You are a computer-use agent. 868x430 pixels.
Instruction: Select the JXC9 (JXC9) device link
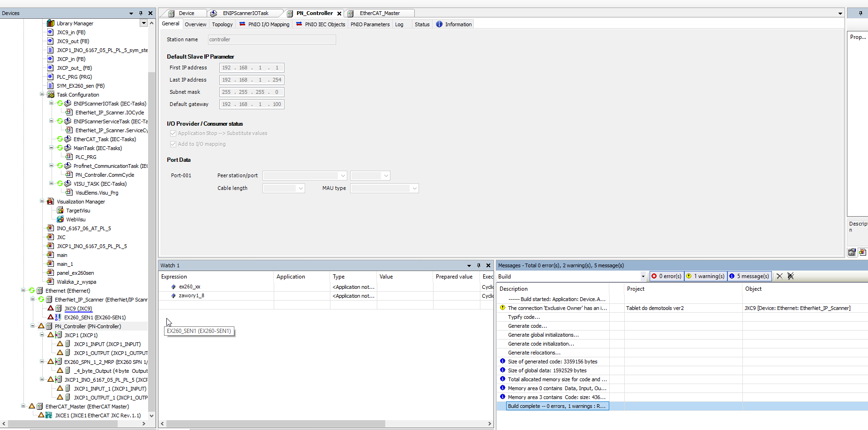pos(78,309)
